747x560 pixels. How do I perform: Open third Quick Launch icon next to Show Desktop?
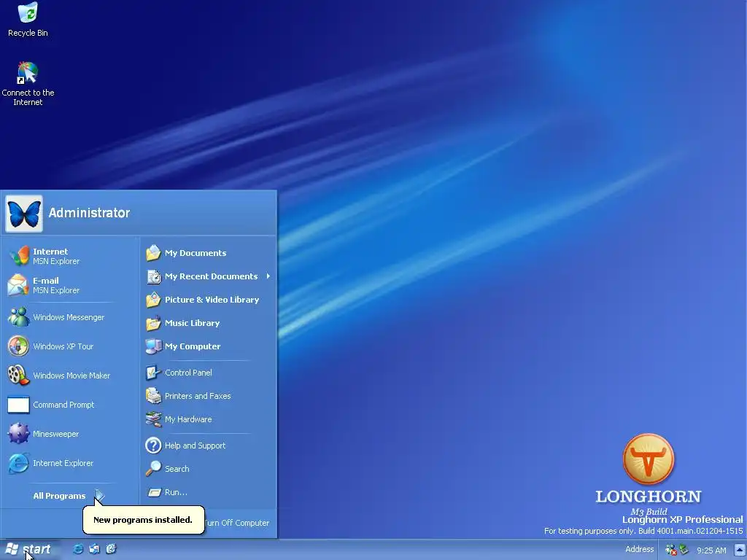(x=111, y=549)
